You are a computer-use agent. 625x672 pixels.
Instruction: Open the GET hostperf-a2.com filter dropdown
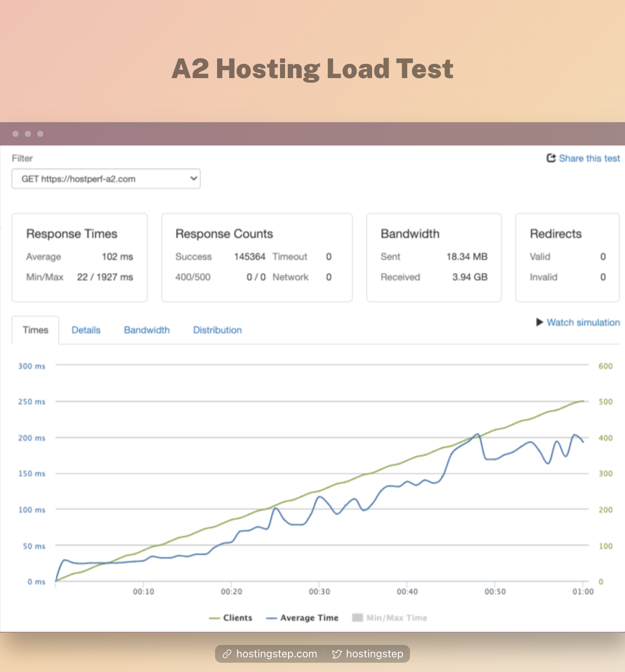click(106, 179)
